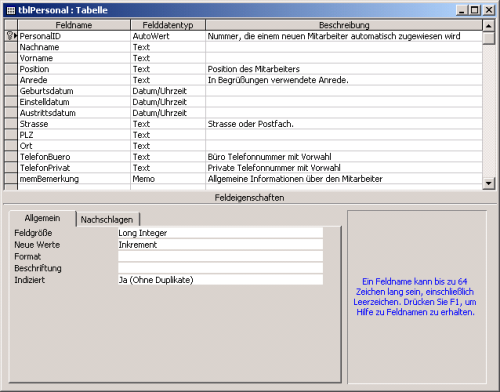
Task: Select the Austrittsdatum field name cell
Action: coord(74,113)
